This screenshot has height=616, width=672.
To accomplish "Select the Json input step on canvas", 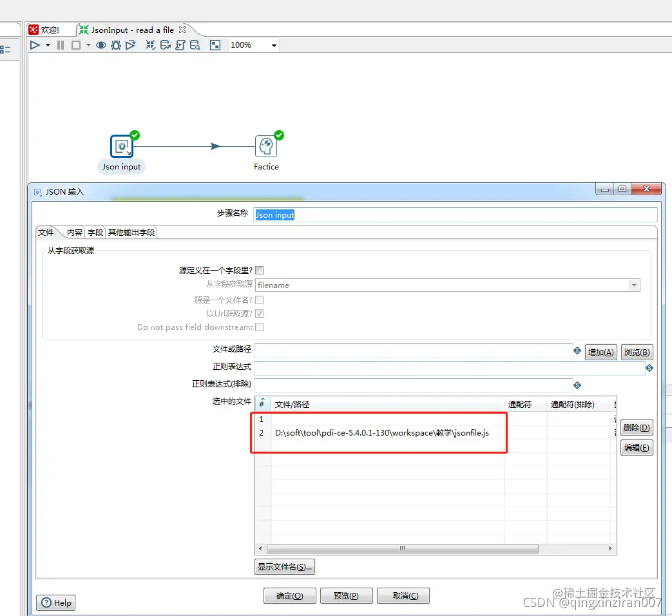I will [x=122, y=146].
